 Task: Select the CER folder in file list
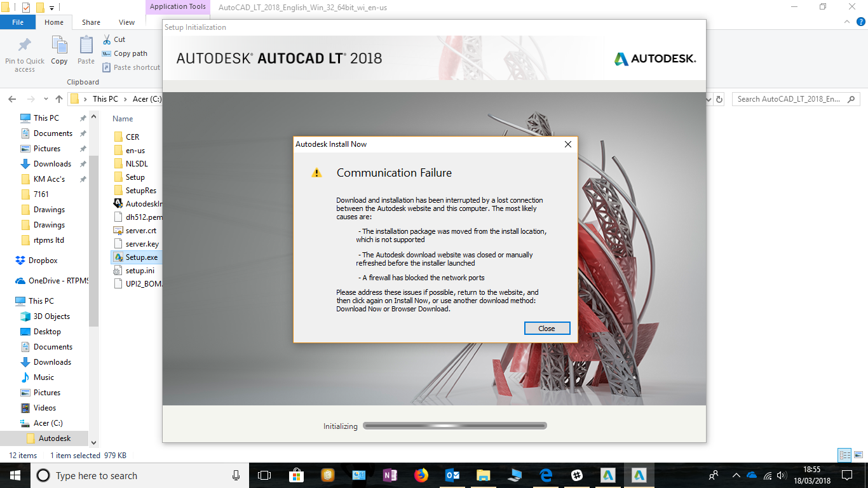132,137
